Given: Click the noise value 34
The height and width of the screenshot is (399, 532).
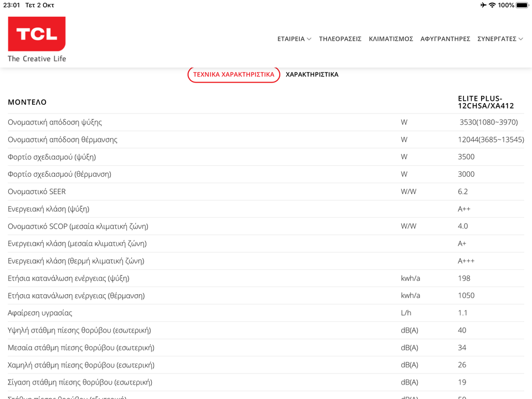Looking at the screenshot, I should pos(462,347).
